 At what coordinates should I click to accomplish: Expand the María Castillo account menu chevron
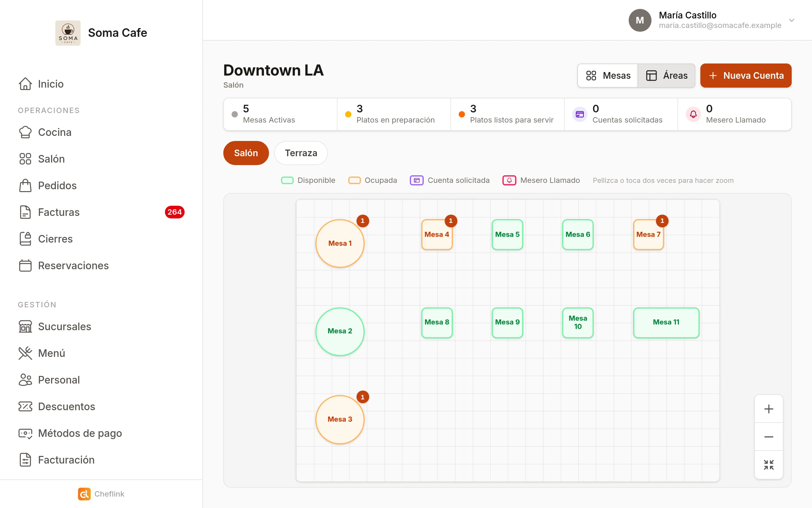coord(791,20)
